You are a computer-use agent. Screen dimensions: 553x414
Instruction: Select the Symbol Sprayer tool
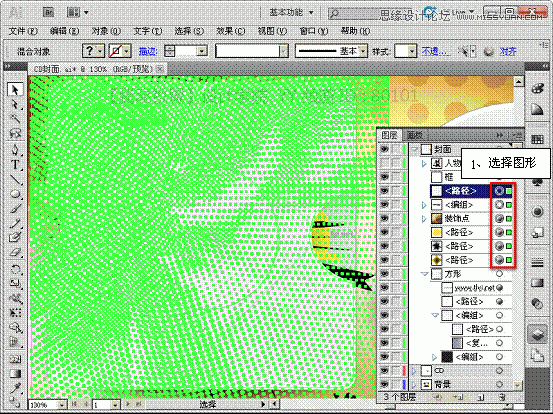click(15, 328)
